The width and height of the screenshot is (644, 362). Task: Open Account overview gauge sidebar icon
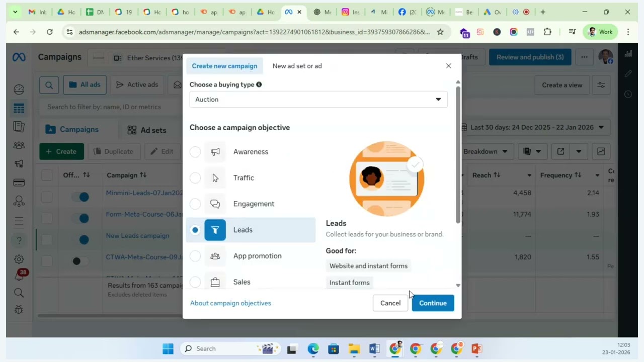tap(19, 89)
